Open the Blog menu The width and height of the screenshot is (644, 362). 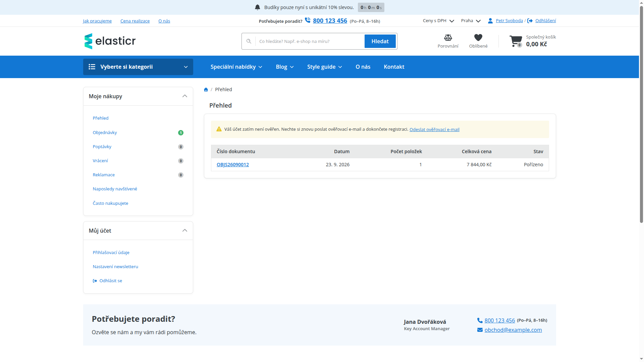coord(285,67)
